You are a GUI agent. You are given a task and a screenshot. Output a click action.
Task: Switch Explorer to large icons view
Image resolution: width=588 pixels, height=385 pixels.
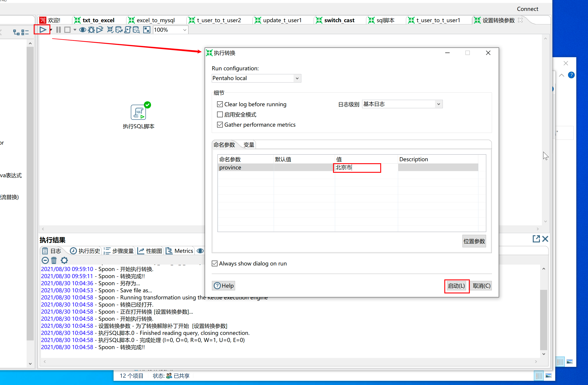click(548, 376)
